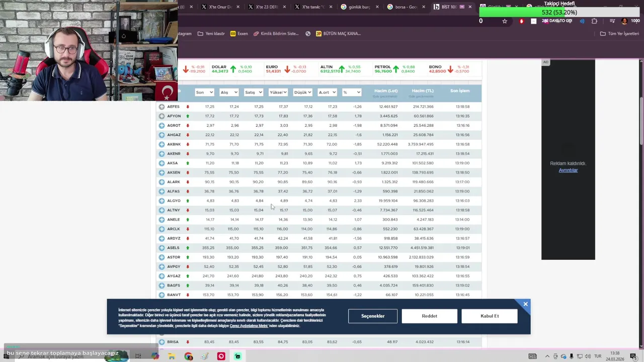Click the Seçenekler cookie button
Screen dimensions: 644x362
coord(373,316)
